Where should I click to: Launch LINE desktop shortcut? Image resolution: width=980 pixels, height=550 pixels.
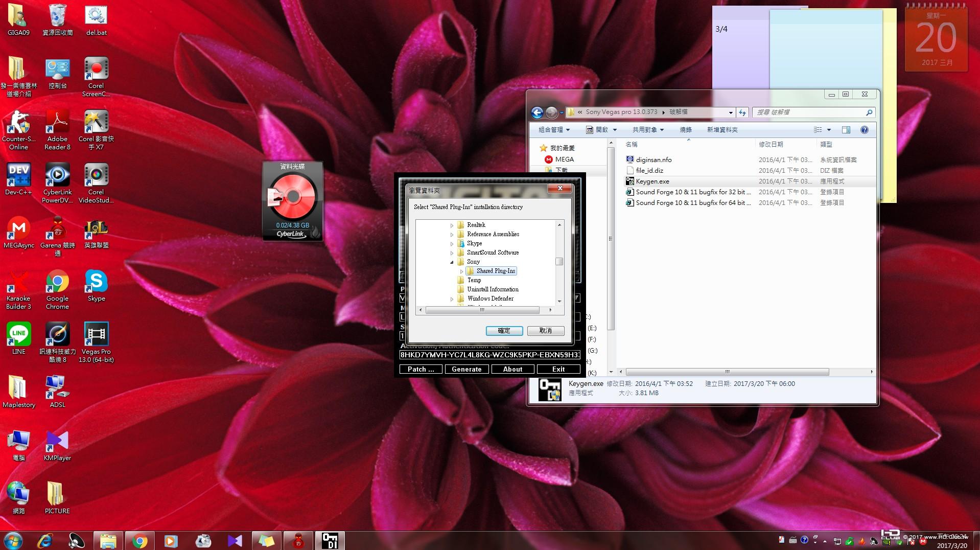pos(18,339)
